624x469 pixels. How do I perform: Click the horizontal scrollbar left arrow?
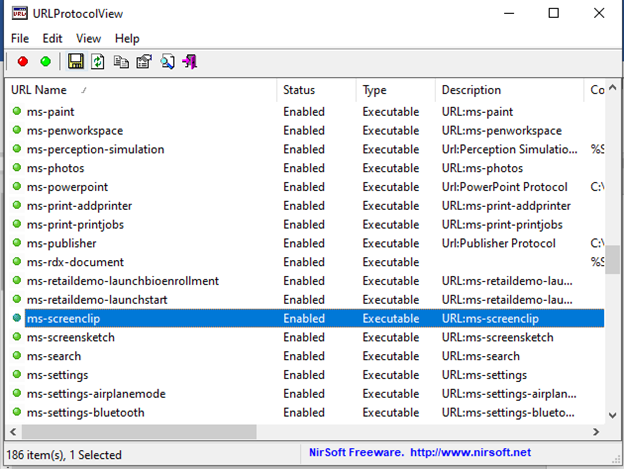(13, 432)
